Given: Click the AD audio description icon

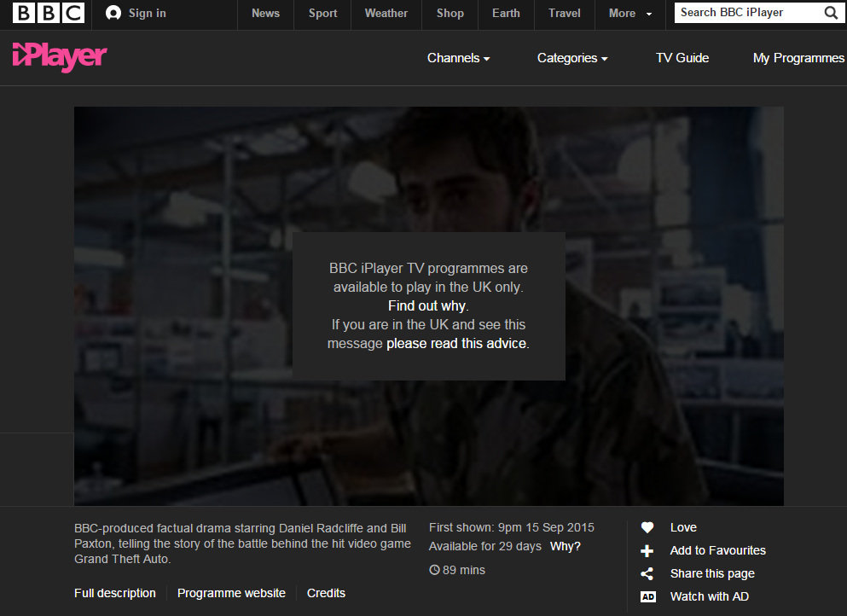Looking at the screenshot, I should (x=647, y=596).
